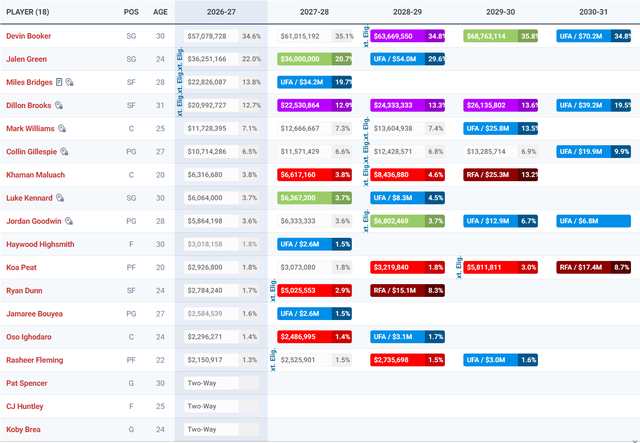Click the PLAYER (18) column header
Screen dimensions: 640x443
tap(28, 12)
